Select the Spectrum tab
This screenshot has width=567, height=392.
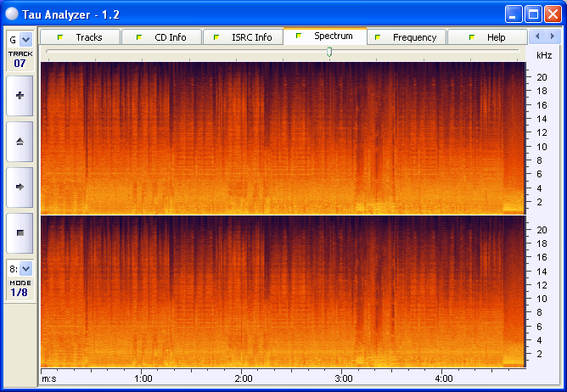coord(324,36)
